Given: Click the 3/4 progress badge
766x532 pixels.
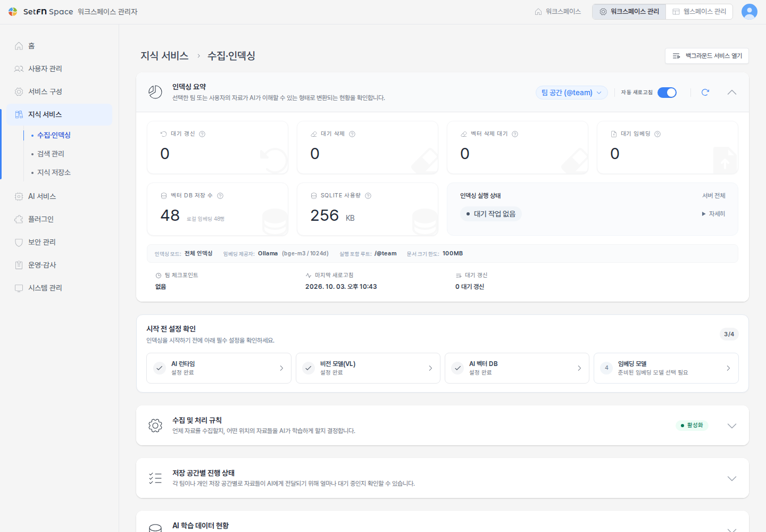Looking at the screenshot, I should [729, 334].
